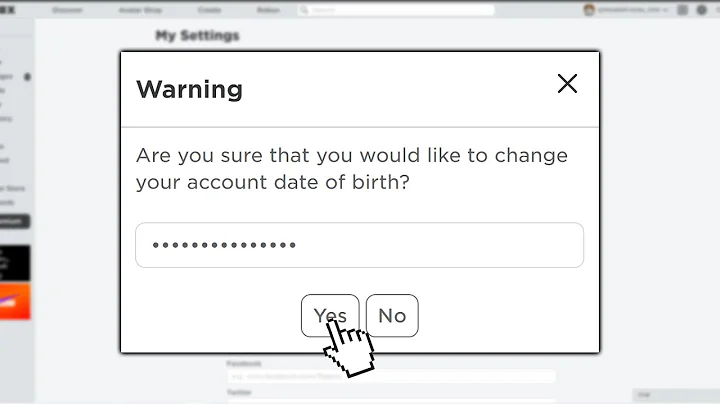Viewport: 720px width, 404px height.
Task: Click the password field in the Warning dialog
Action: (359, 245)
